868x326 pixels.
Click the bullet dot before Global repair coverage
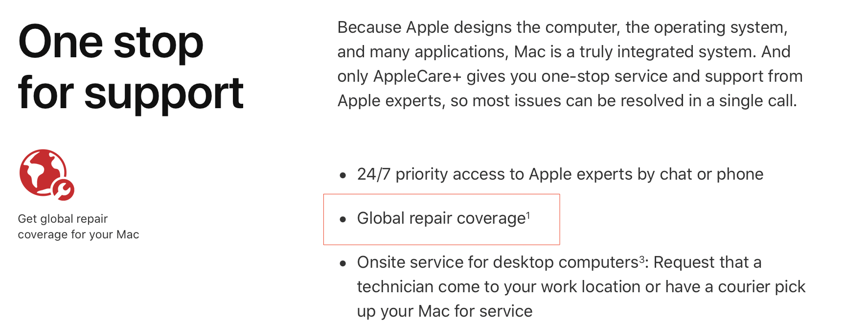[343, 219]
